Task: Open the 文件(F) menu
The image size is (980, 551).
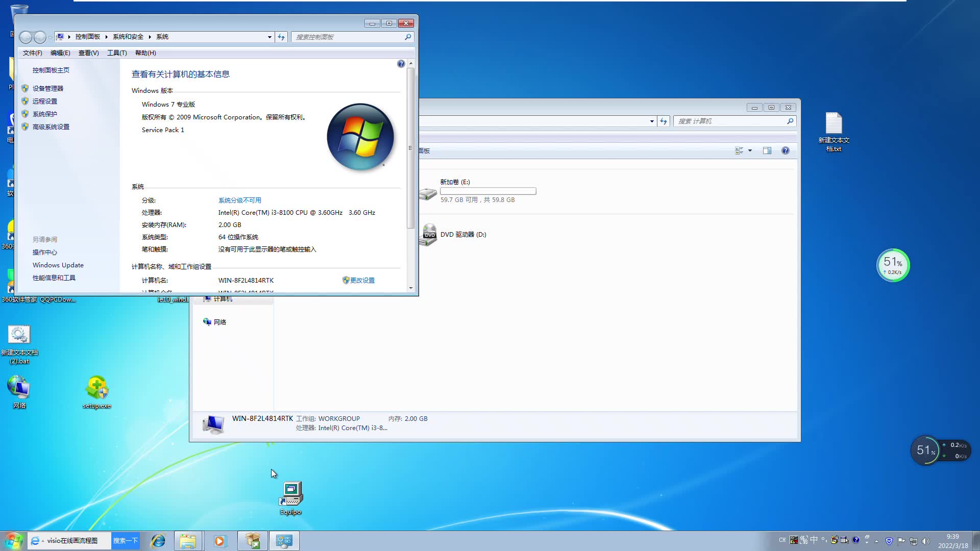Action: pyautogui.click(x=32, y=53)
